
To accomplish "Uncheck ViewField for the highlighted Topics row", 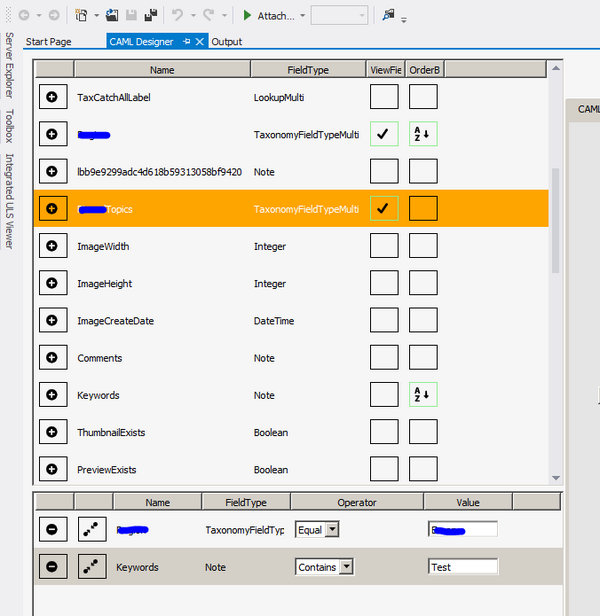I will [384, 208].
